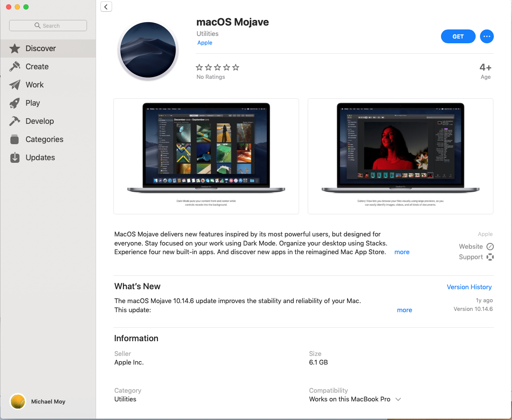The image size is (512, 420).
Task: Click the 'What's New' heading
Action: 137,287
